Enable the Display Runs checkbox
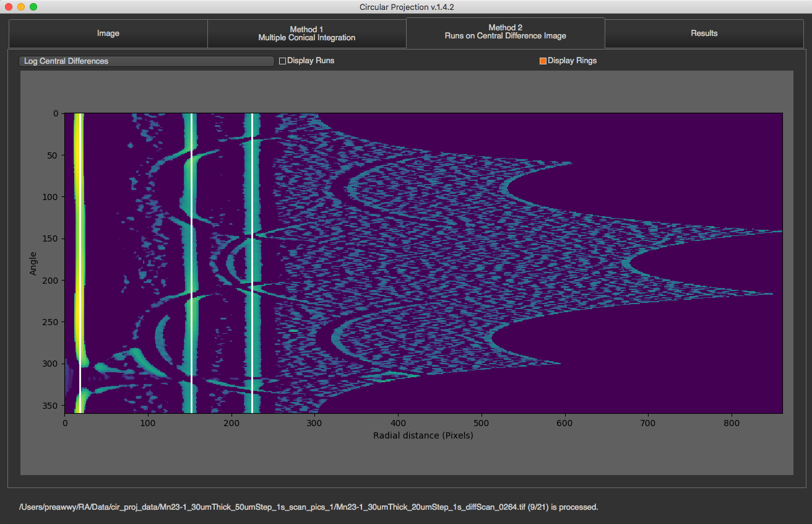Image resolution: width=812 pixels, height=524 pixels. (x=283, y=61)
